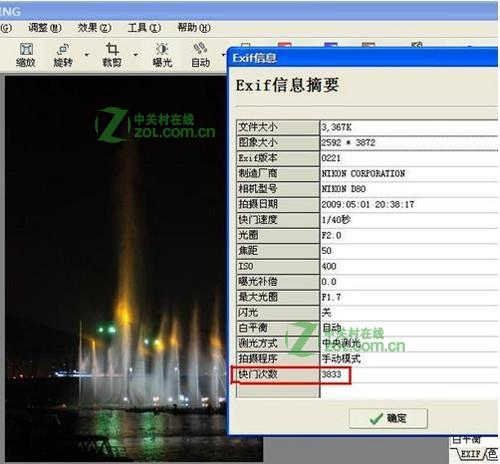Select the 拍摄程序 value 手动模式
The image size is (500, 464).
341,359
